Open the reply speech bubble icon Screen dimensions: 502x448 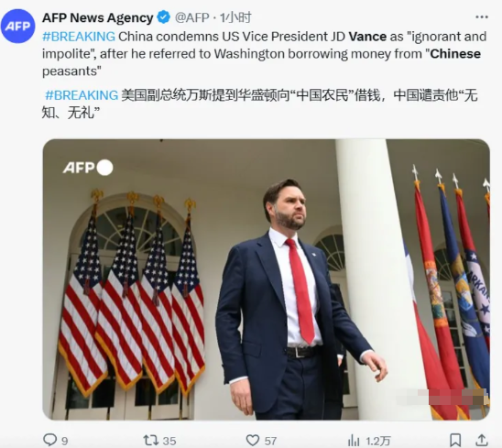pyautogui.click(x=49, y=440)
